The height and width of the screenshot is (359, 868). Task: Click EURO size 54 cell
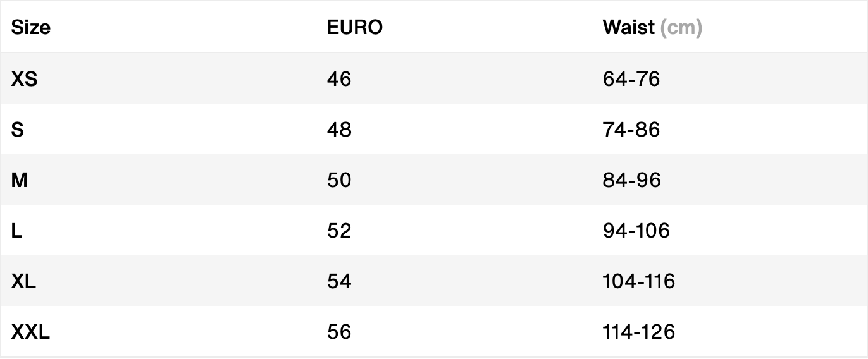coord(339,281)
